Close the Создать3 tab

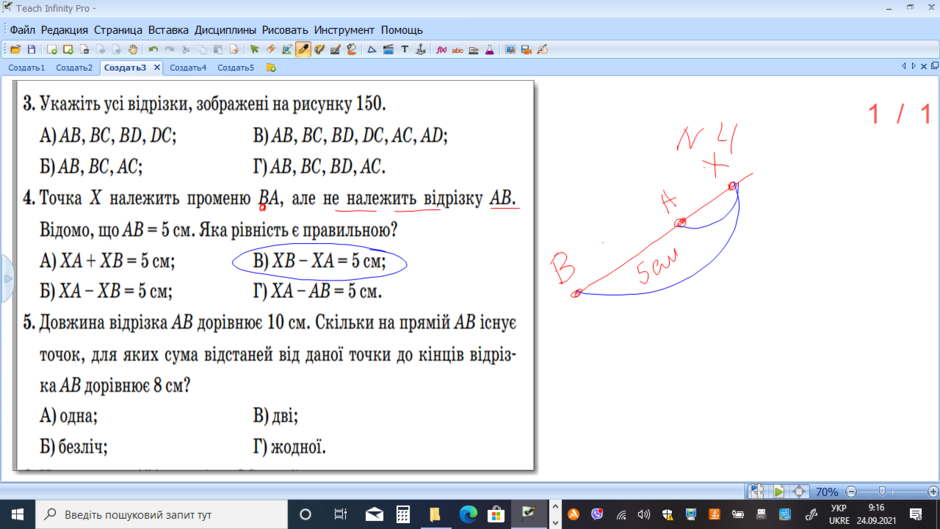pyautogui.click(x=157, y=68)
